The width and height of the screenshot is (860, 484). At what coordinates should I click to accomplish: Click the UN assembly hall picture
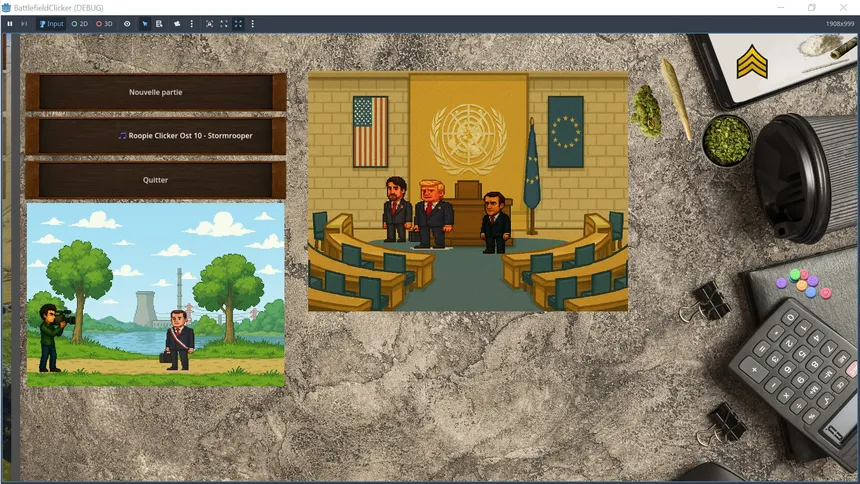(x=468, y=191)
